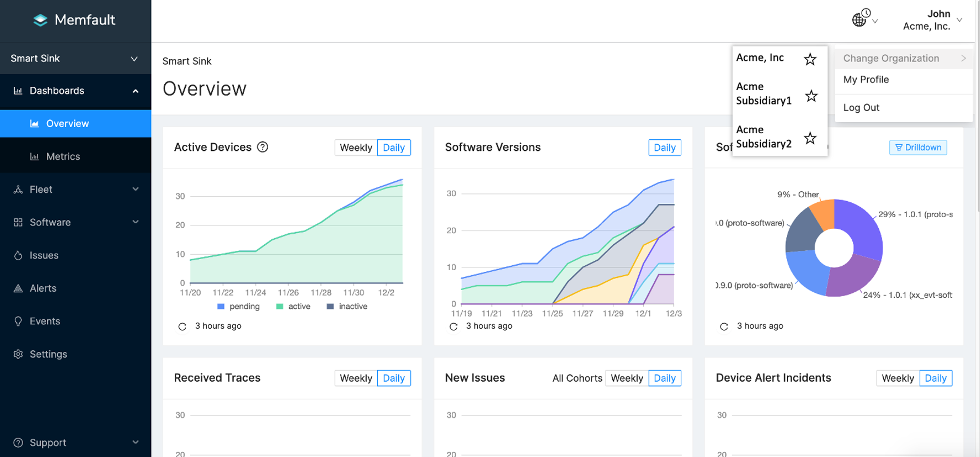Set Received Traces to Daily
Image resolution: width=980 pixels, height=457 pixels.
coord(394,378)
